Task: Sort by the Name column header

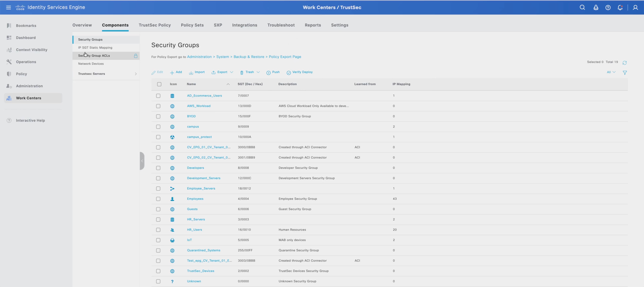Action: 191,84
